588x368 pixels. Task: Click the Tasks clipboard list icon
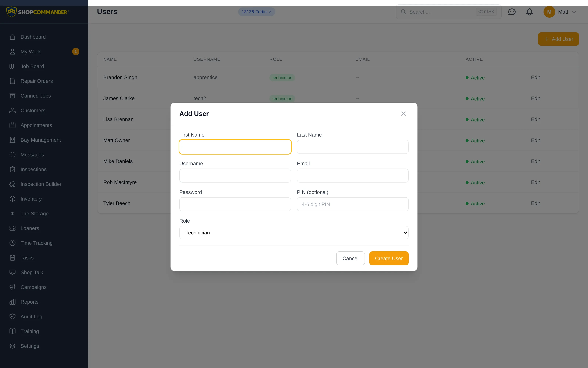[12, 258]
